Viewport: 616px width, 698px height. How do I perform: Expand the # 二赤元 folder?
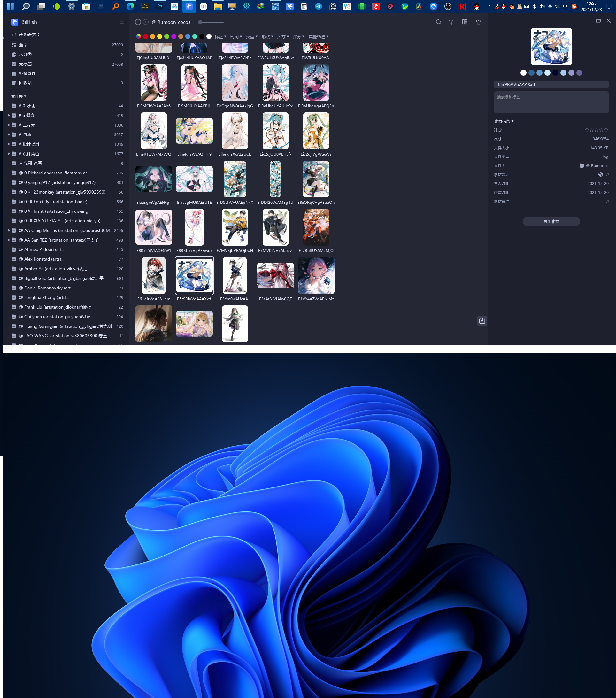pos(9,125)
